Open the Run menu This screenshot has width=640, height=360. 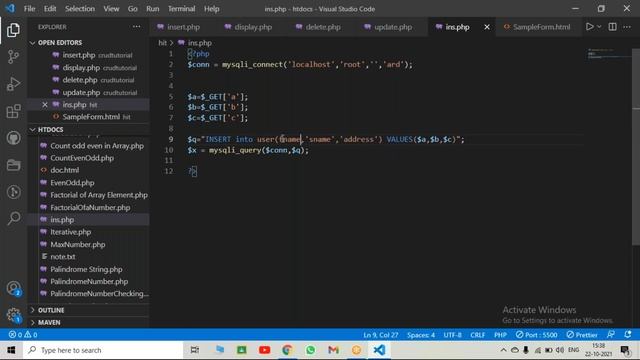(x=153, y=9)
